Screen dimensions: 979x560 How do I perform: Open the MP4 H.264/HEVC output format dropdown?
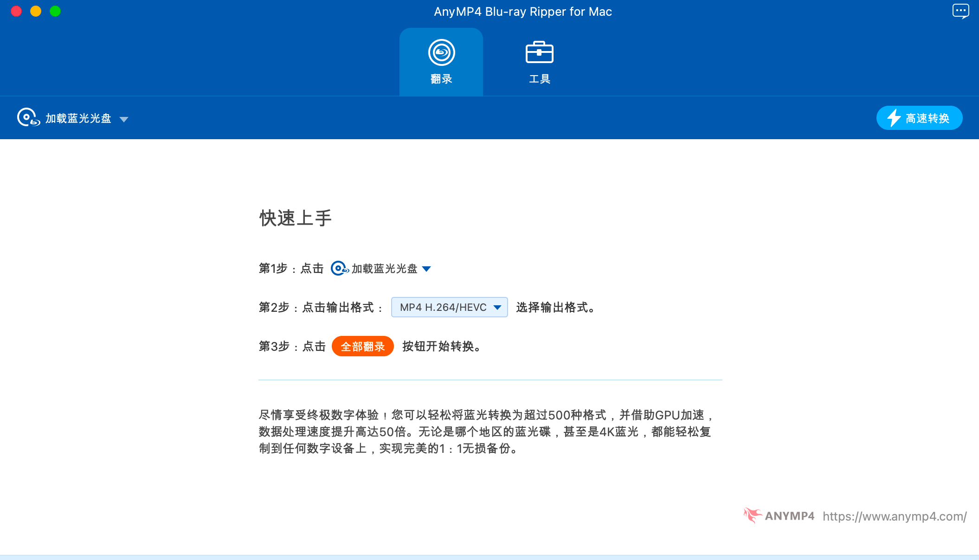tap(449, 307)
